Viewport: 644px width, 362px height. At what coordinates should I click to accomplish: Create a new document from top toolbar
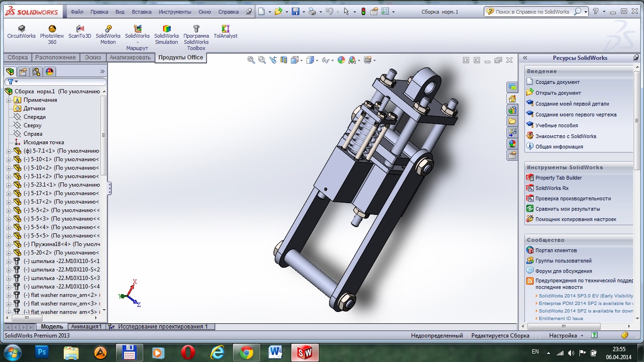point(262,11)
